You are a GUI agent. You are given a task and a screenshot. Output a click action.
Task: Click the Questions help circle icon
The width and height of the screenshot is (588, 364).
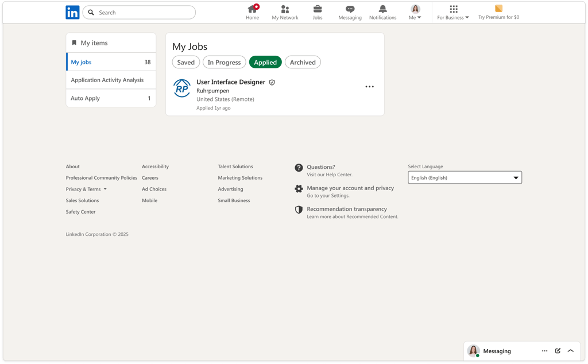point(299,168)
